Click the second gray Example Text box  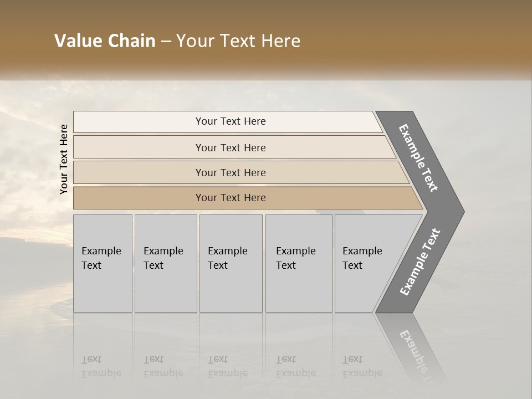166,263
